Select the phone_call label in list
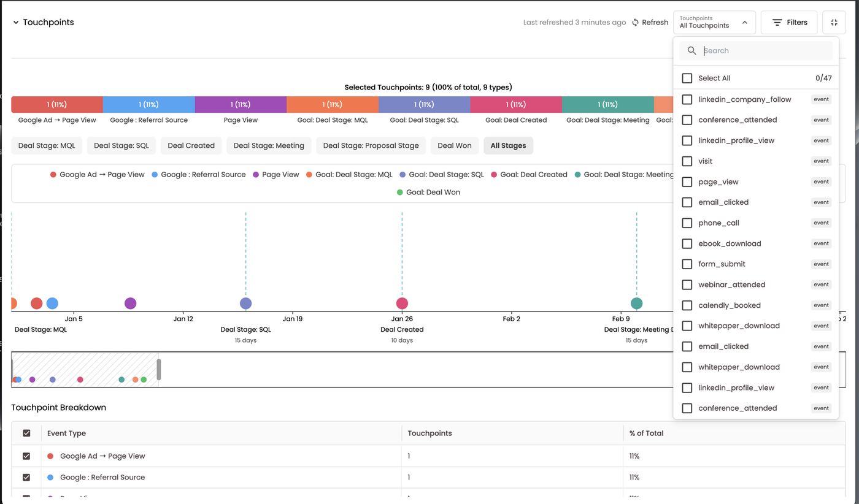Screen dimensions: 859x504 tap(718, 223)
